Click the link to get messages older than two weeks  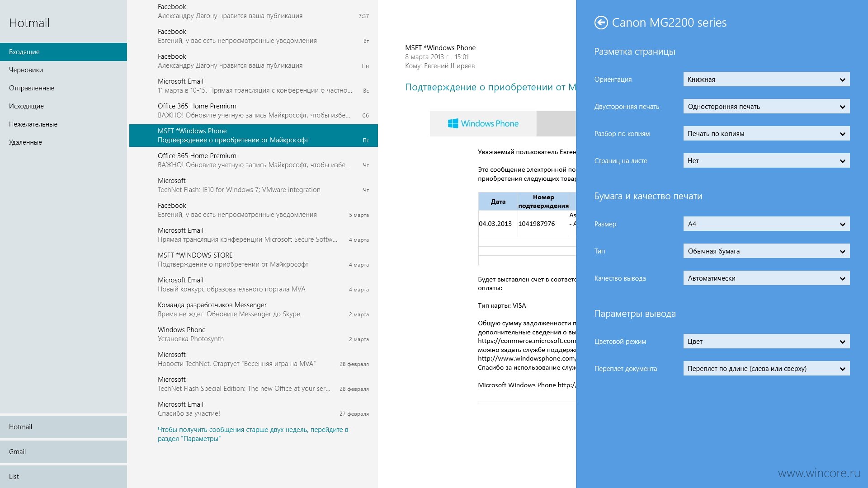253,434
